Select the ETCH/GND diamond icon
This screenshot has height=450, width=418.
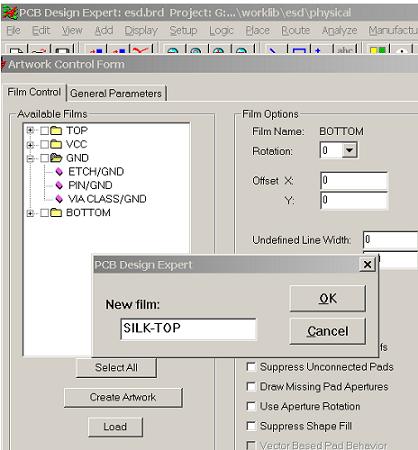point(59,172)
